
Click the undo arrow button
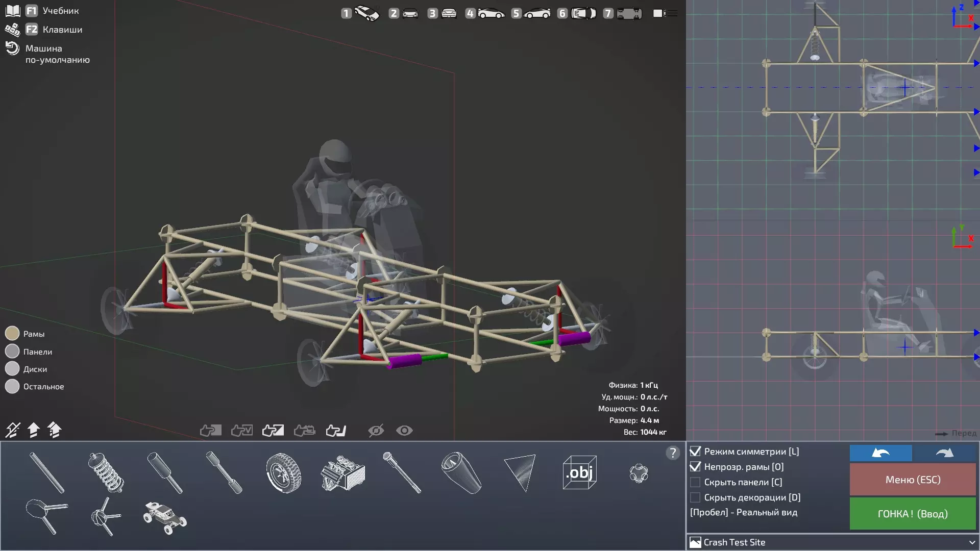(x=880, y=453)
